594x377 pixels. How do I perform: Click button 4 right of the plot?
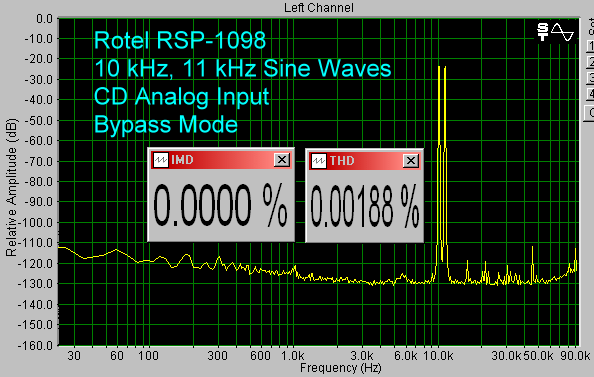pos(590,94)
